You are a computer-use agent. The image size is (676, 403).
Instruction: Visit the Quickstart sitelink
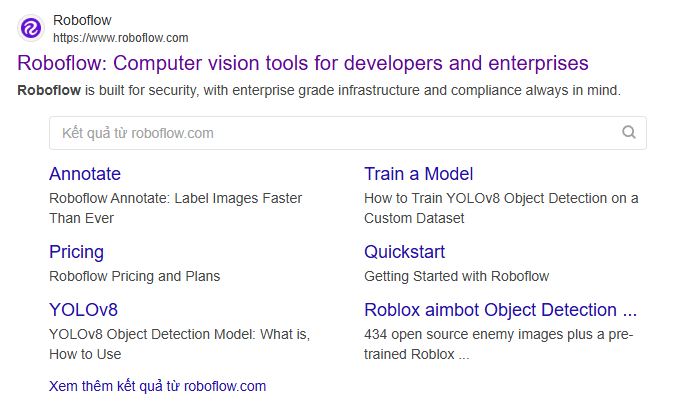coord(404,252)
